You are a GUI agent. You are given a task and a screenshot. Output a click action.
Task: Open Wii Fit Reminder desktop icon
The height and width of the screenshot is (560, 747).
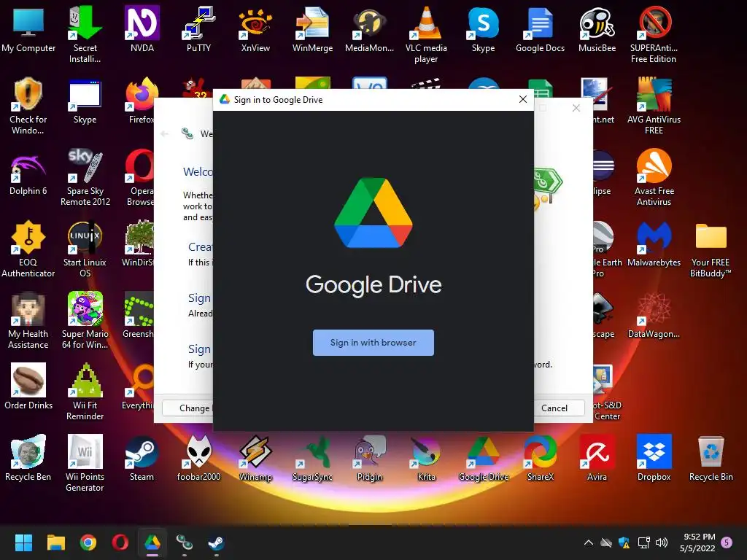point(85,392)
